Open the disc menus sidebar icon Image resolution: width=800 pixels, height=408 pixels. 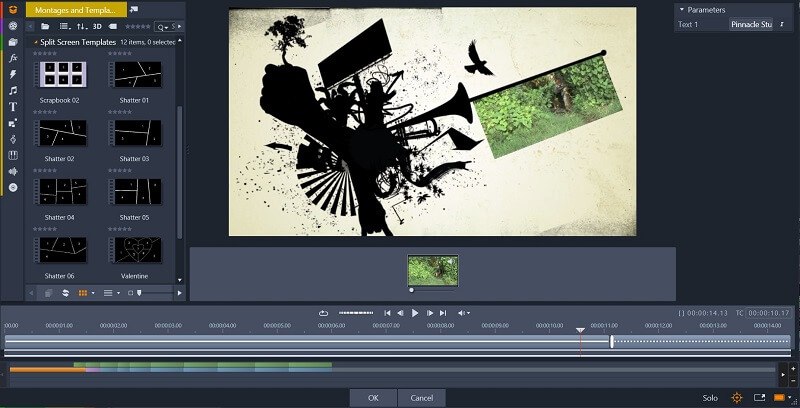point(13,188)
